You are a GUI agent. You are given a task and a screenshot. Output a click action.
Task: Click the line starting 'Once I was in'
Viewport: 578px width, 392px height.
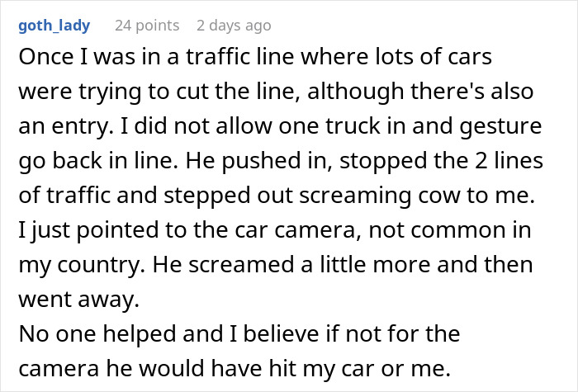[x=255, y=57]
